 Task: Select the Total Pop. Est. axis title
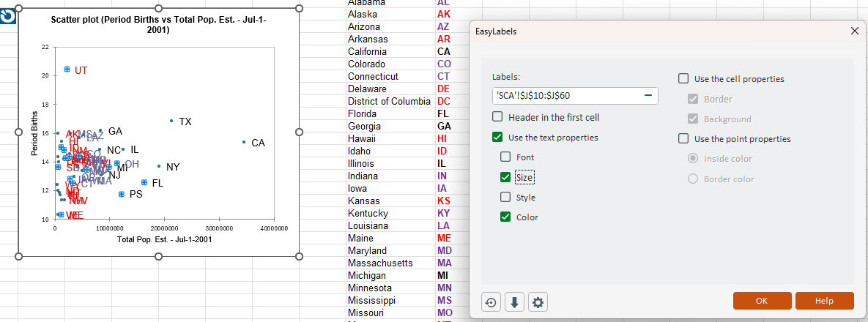[164, 239]
